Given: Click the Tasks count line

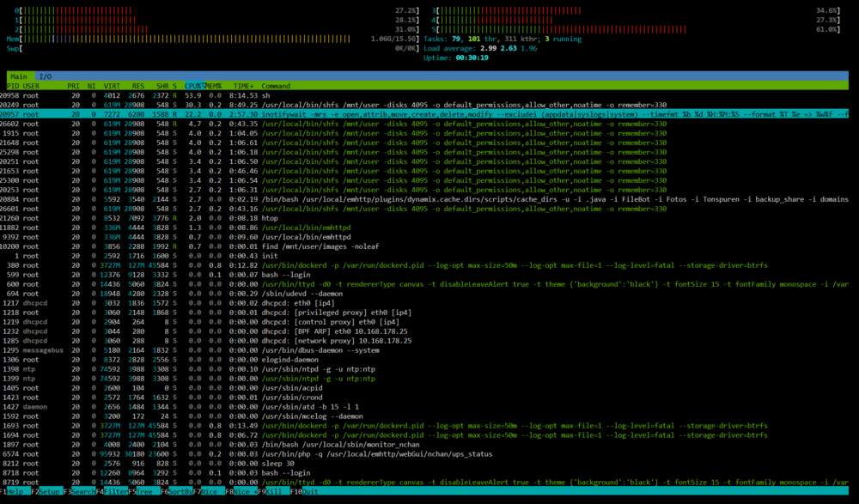Looking at the screenshot, I should click(503, 39).
